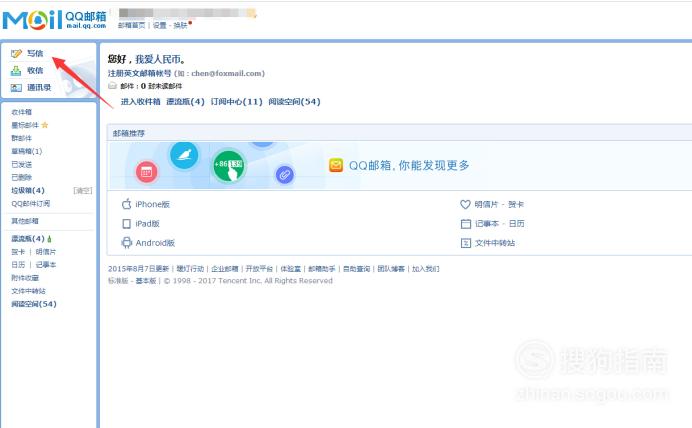This screenshot has width=692, height=428.
Task: Open 已删除 deleted folder
Action: pos(22,177)
